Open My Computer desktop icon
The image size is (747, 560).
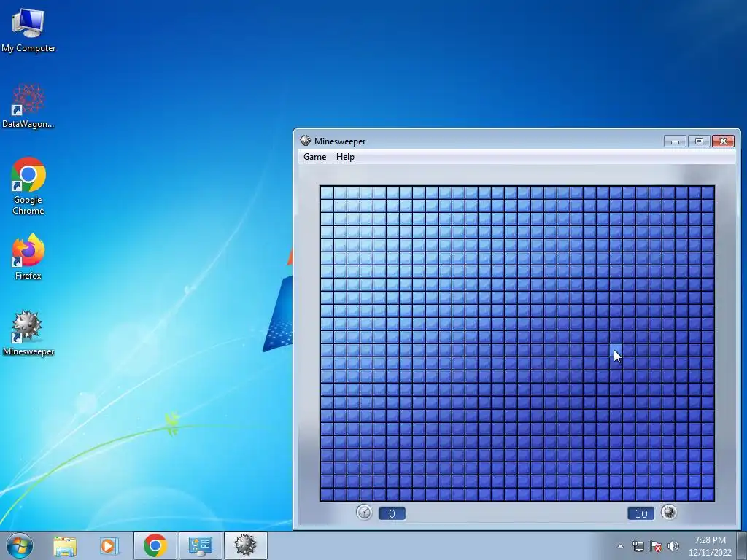(28, 31)
